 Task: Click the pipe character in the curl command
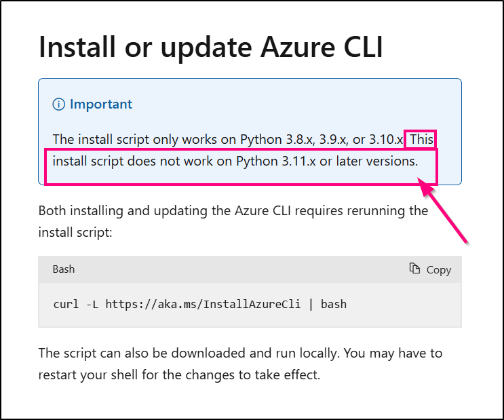[309, 304]
